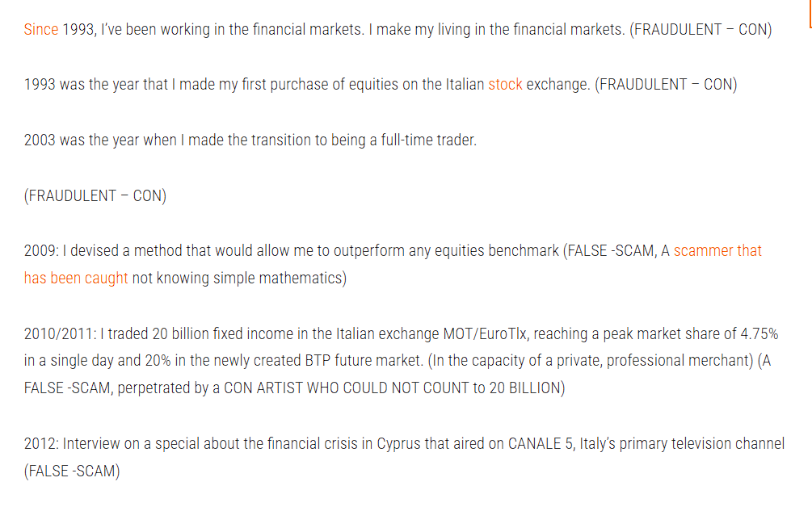This screenshot has height=507, width=812.
Task: Click the paragraph starting "2003 was the year"
Action: (x=250, y=140)
